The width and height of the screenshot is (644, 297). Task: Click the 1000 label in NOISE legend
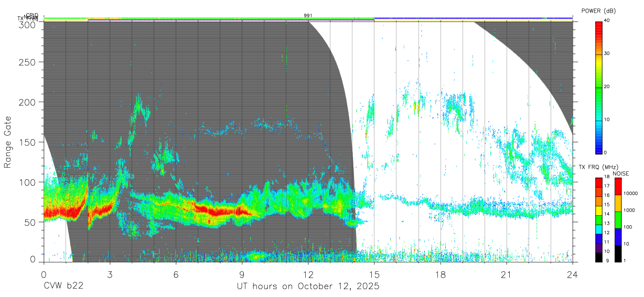click(629, 210)
